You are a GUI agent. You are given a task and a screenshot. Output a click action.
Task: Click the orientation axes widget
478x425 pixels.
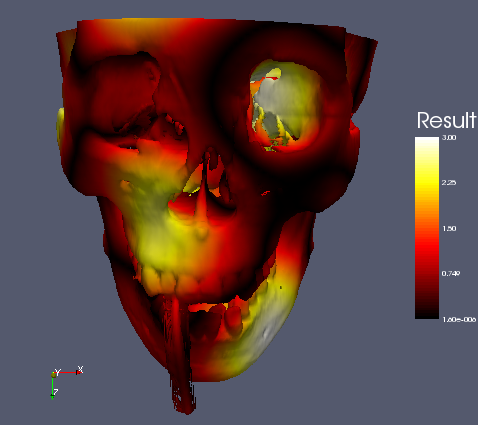[x=67, y=382]
